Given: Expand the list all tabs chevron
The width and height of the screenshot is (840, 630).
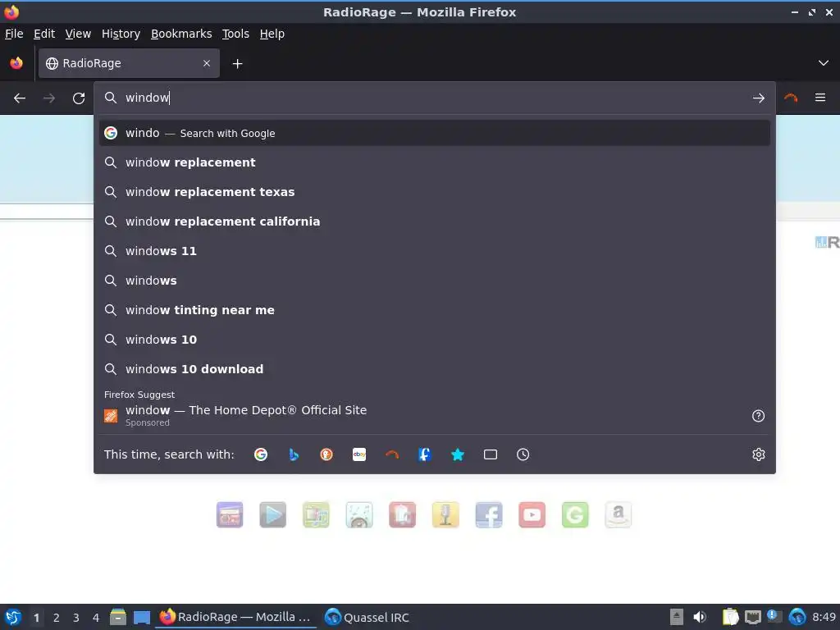Looking at the screenshot, I should tap(824, 63).
